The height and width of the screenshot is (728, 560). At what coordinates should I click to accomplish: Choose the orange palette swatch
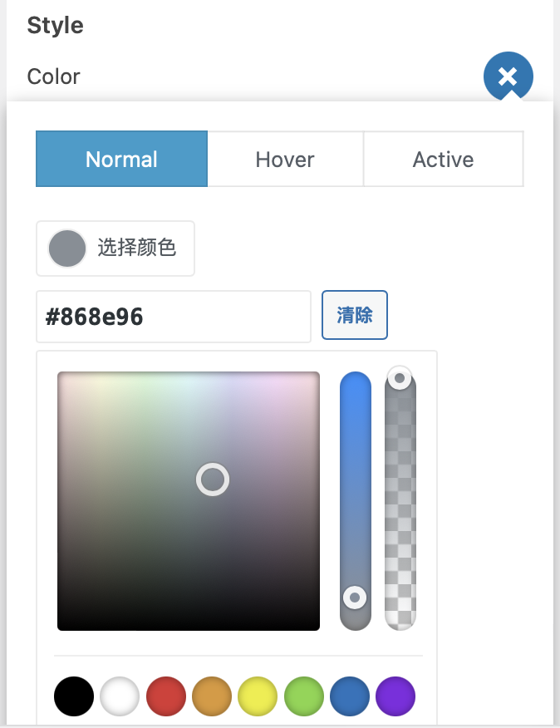point(212,696)
